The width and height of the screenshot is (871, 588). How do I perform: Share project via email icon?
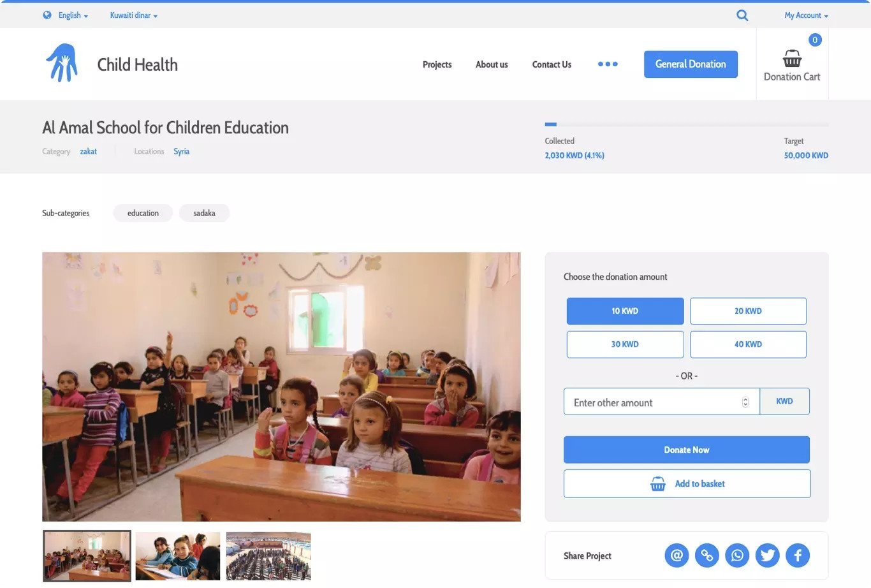pyautogui.click(x=677, y=555)
